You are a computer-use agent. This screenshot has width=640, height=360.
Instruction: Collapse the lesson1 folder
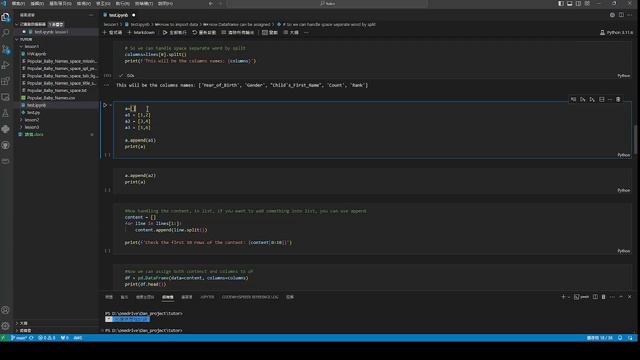tap(32, 47)
